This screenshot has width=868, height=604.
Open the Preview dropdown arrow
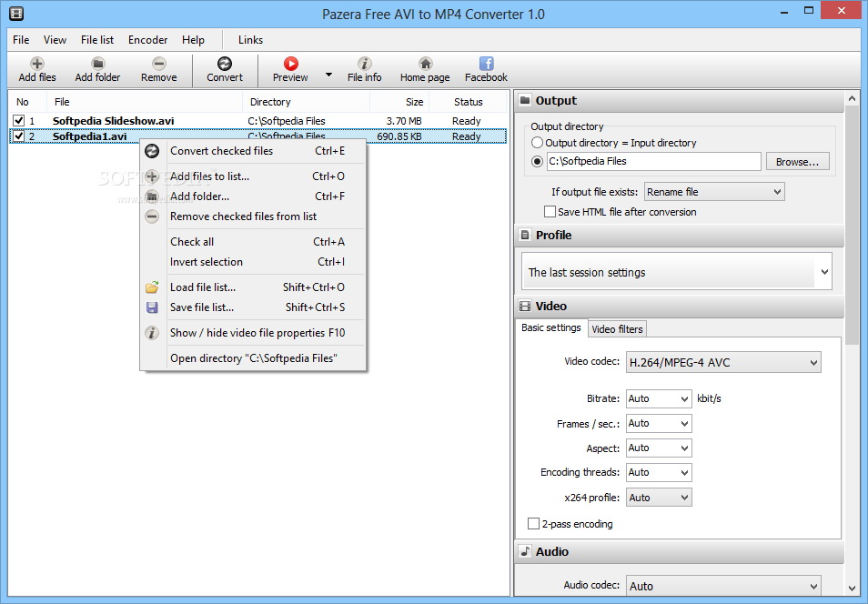coord(328,75)
